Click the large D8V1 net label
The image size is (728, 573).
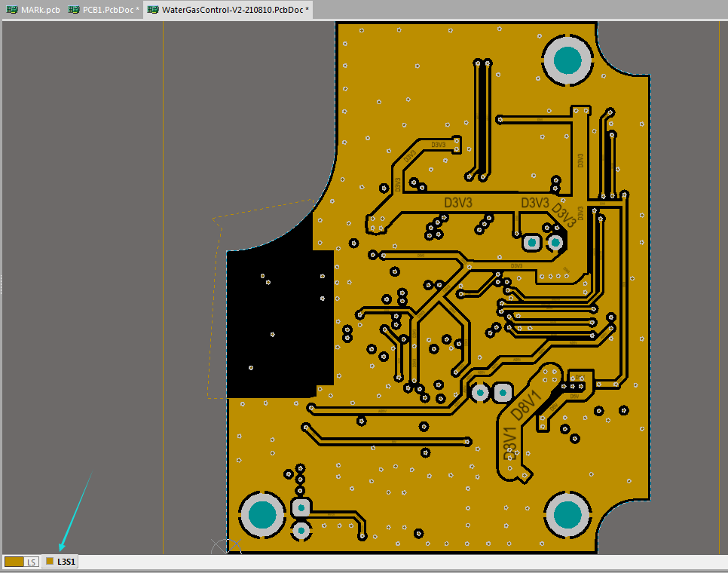(526, 405)
